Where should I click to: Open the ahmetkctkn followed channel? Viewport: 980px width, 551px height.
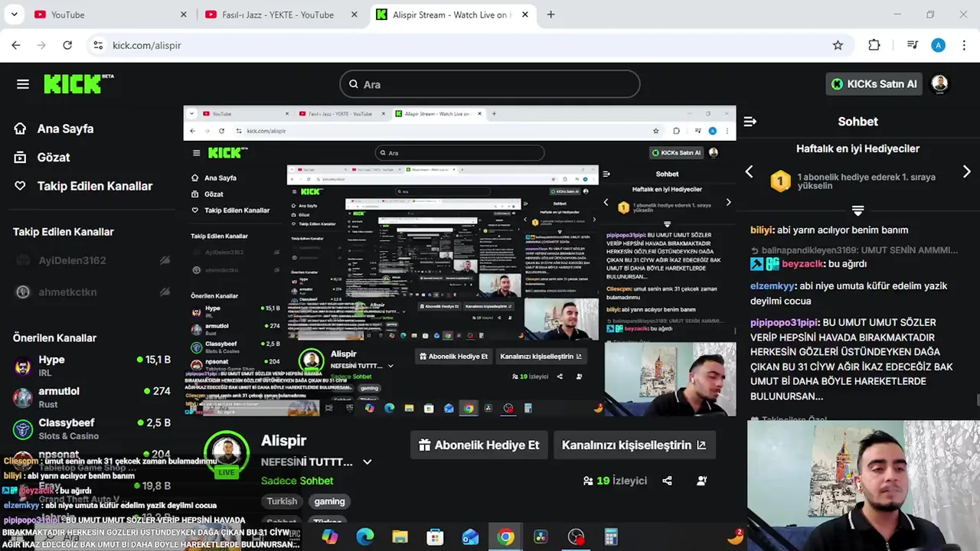click(x=67, y=292)
